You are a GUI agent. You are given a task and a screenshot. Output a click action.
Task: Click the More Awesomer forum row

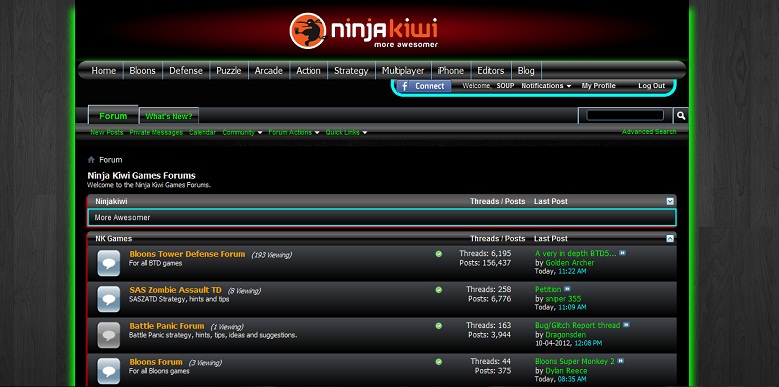pos(382,218)
